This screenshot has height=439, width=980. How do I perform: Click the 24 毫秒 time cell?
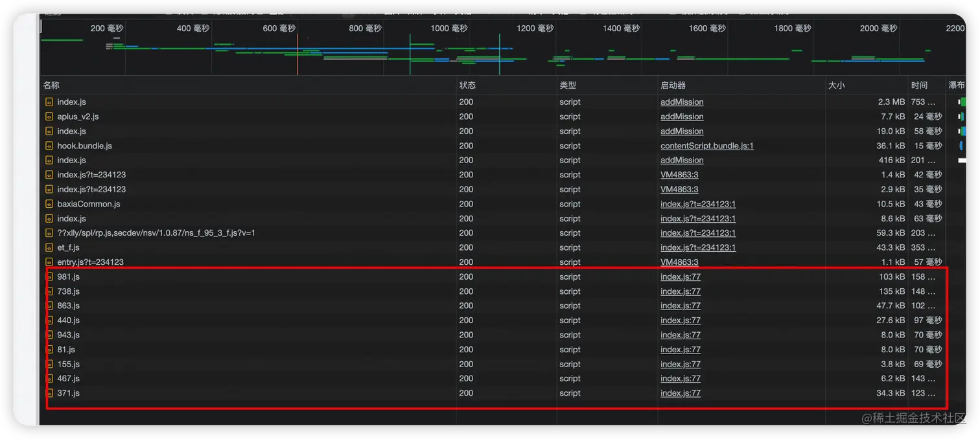tap(928, 117)
